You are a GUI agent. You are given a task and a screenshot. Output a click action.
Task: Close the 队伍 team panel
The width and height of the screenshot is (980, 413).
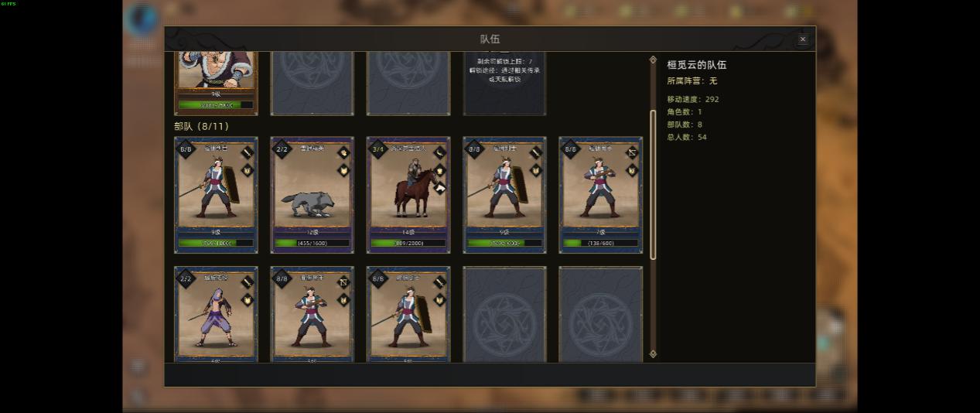[x=803, y=39]
